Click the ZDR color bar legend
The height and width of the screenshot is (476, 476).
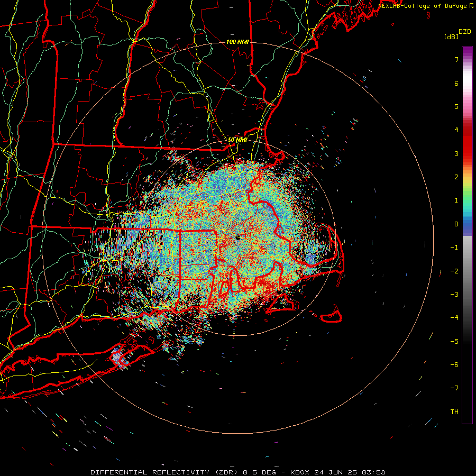tap(467, 235)
